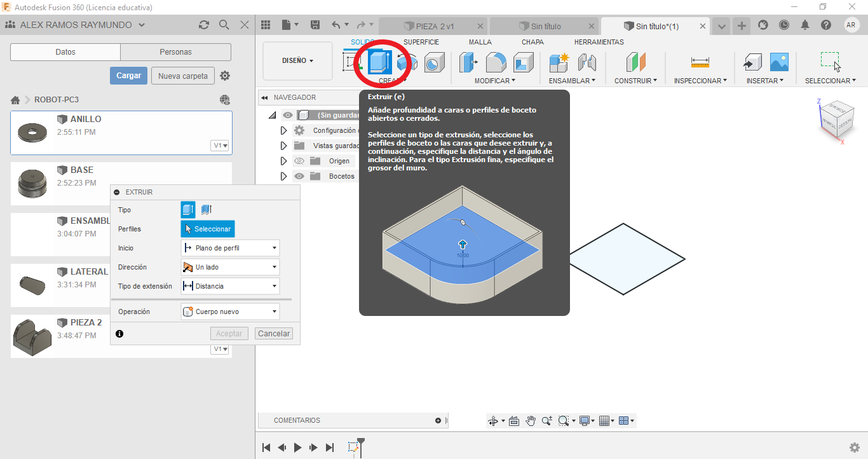Expand the Bocetos node

click(284, 176)
